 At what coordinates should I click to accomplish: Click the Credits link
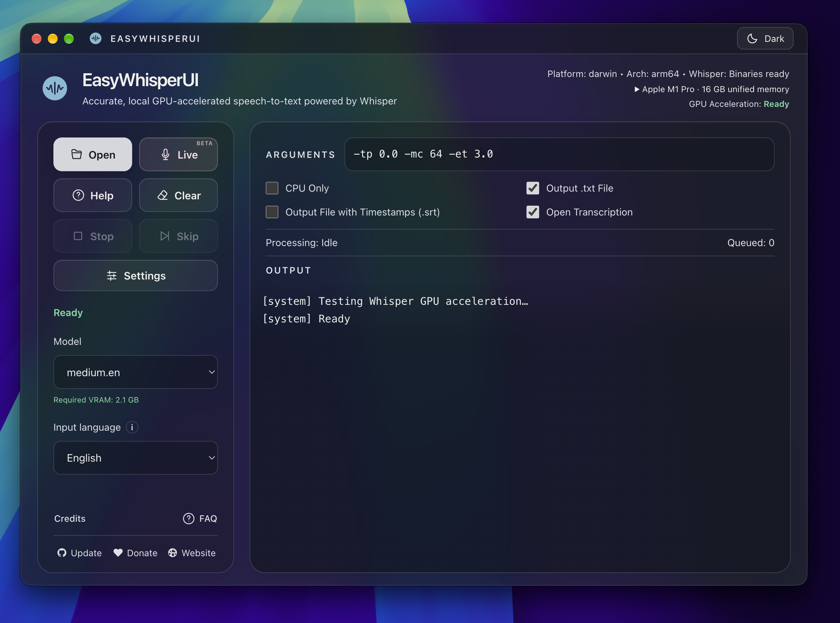coord(70,519)
